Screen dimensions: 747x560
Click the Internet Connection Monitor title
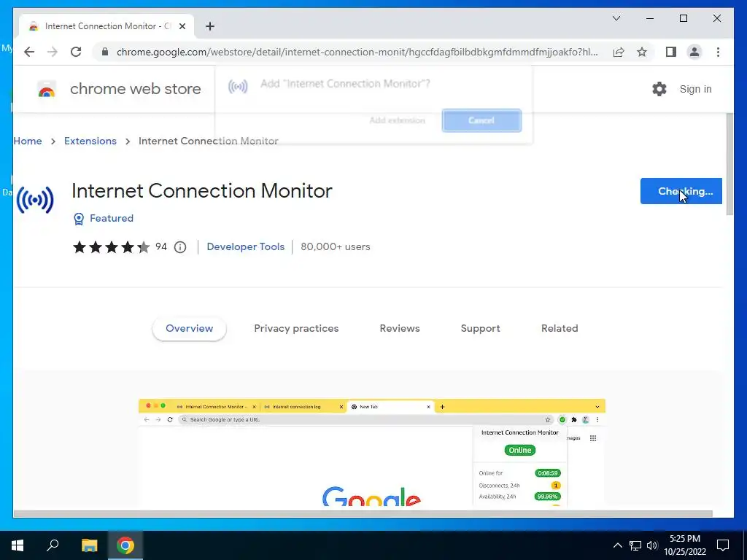(x=202, y=191)
